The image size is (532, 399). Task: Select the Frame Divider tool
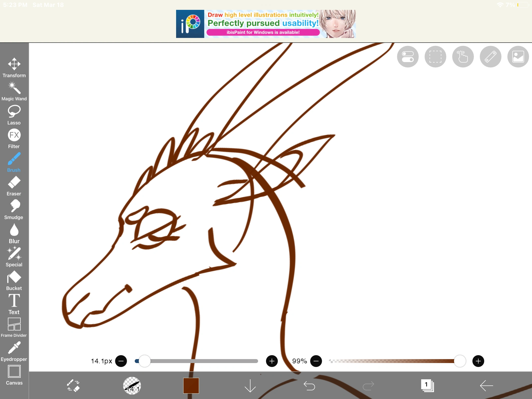coord(14,327)
